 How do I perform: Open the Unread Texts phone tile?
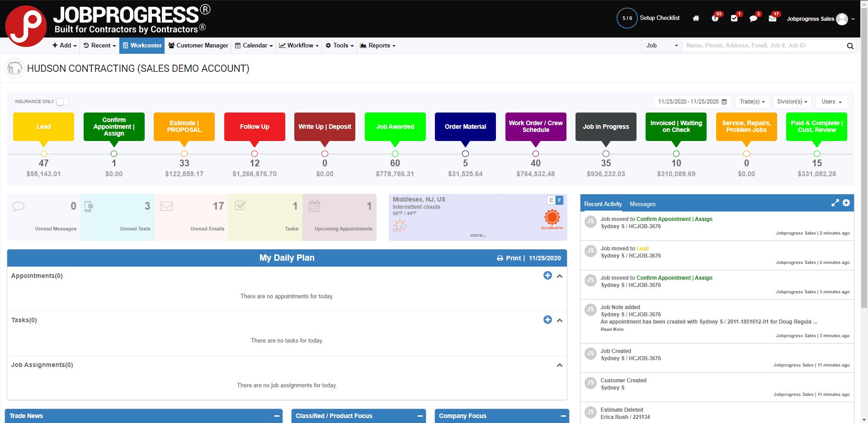click(118, 217)
